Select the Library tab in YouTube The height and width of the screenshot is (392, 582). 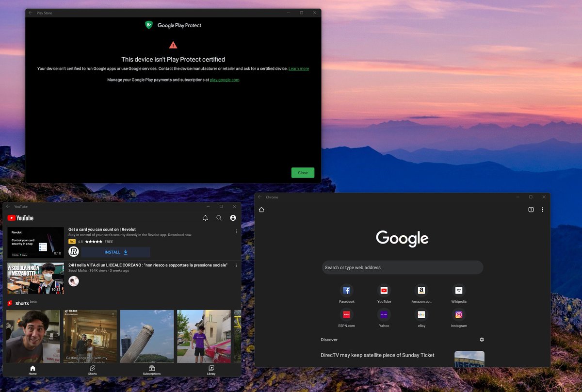[x=211, y=370]
